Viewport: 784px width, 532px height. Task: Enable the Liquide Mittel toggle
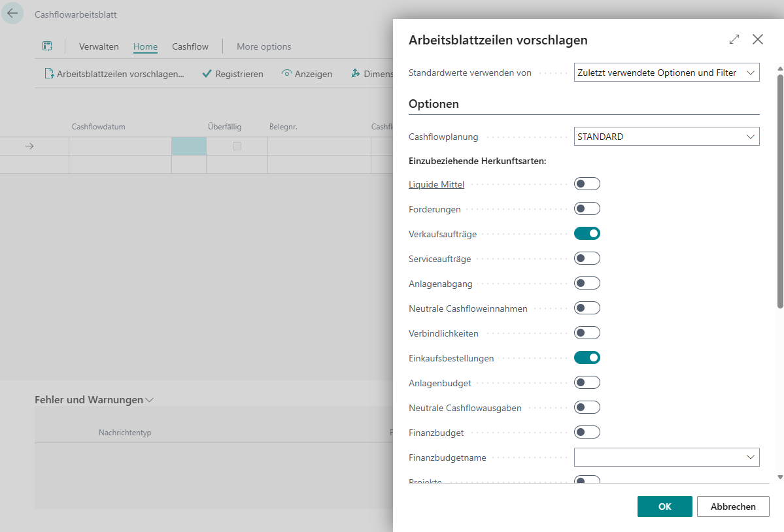pos(587,184)
